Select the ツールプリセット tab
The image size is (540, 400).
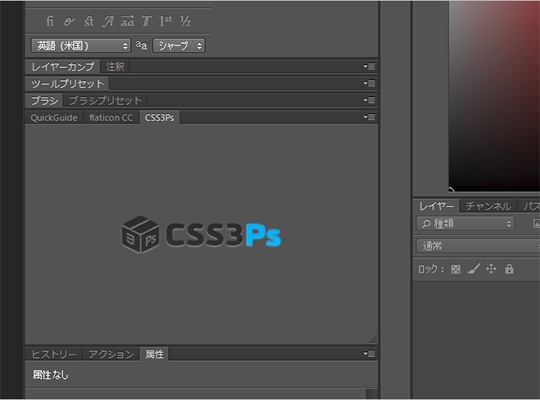click(68, 83)
